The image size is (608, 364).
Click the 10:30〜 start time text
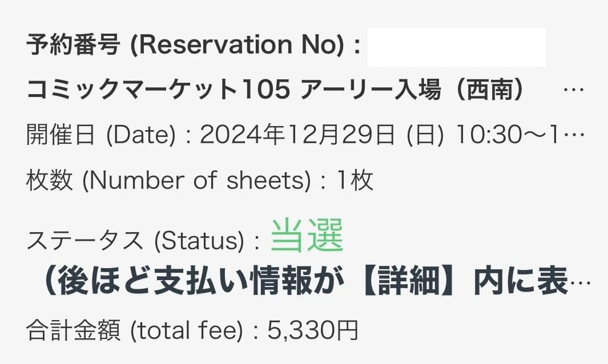pyautogui.click(x=501, y=135)
